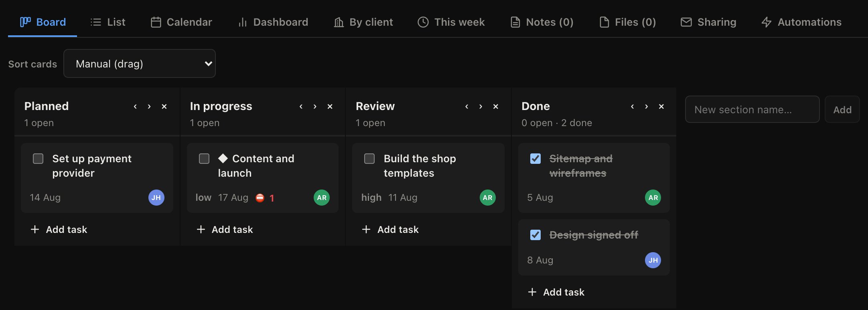Go to the Dashboard tab

coord(273,22)
